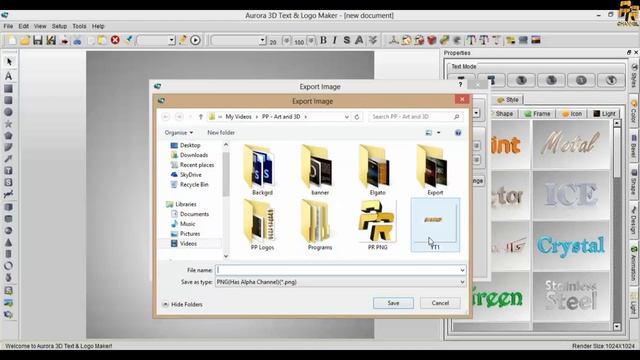Click the double chevron down icon in toolbar

click(x=373, y=40)
